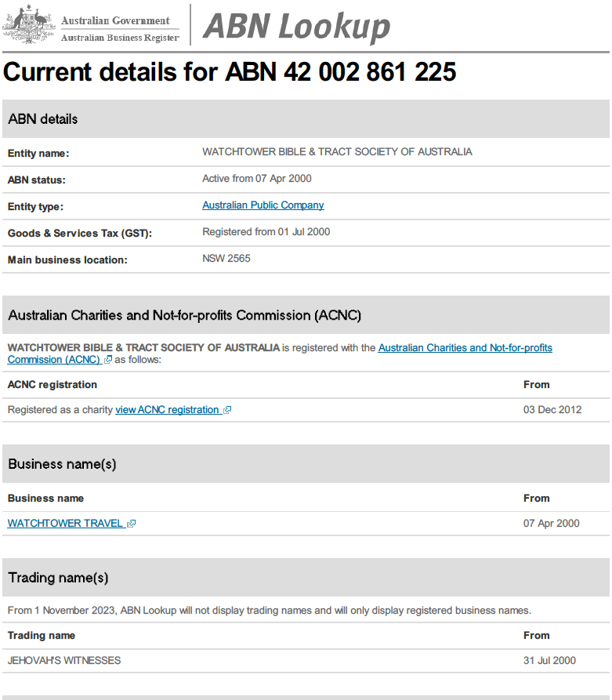Click the ABN Lookup header title
Viewport: 612px width, 700px height.
coord(296,26)
